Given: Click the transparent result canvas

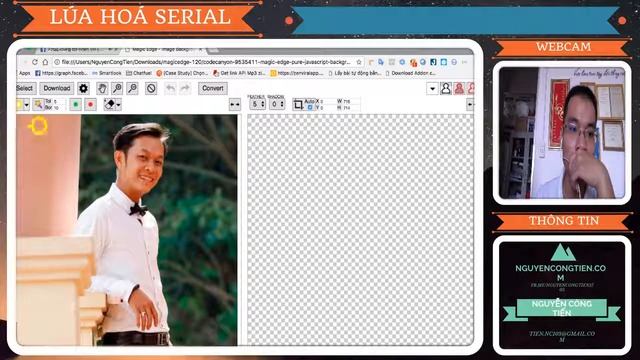Looking at the screenshot, I should click(x=360, y=230).
